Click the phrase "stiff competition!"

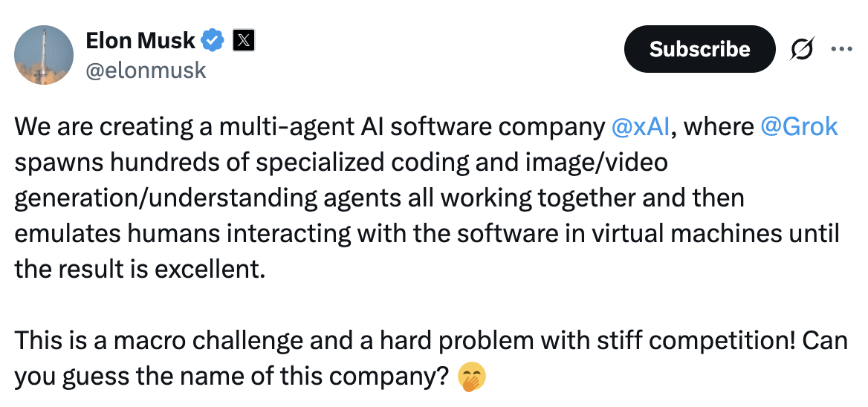point(706,341)
